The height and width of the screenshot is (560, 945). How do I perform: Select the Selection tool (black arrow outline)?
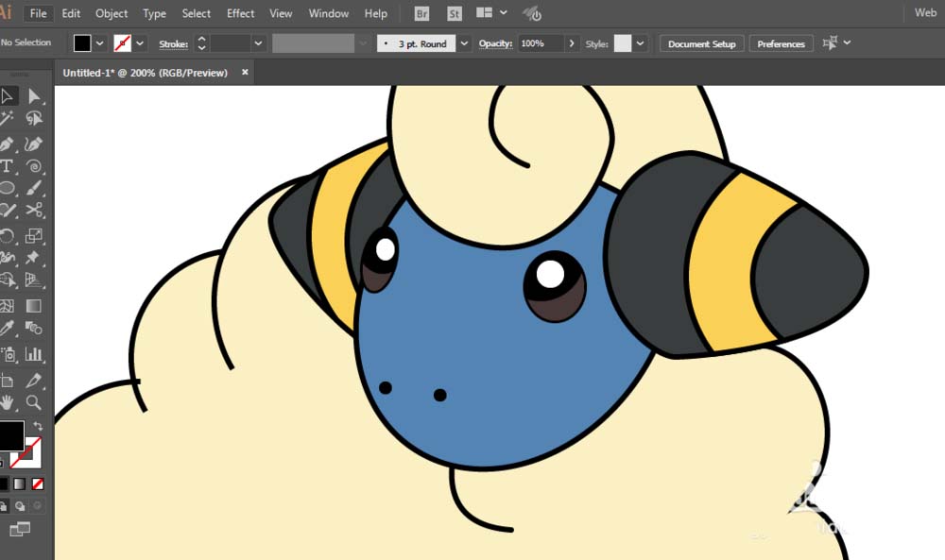tap(8, 96)
